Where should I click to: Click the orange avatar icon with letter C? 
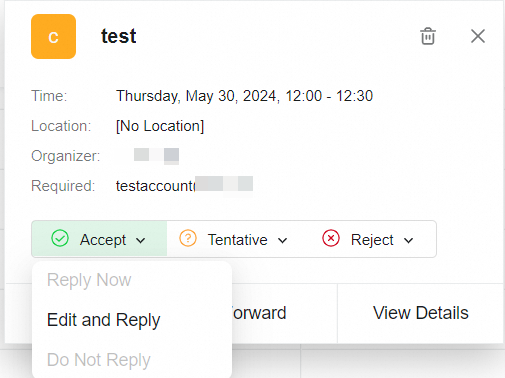click(53, 36)
